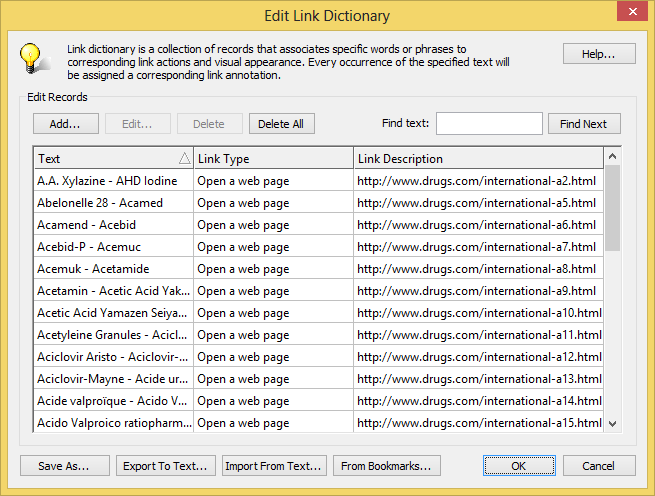Image resolution: width=655 pixels, height=496 pixels.
Task: Select the A.A. Xylazine - AHD Iodine record
Action: [113, 181]
